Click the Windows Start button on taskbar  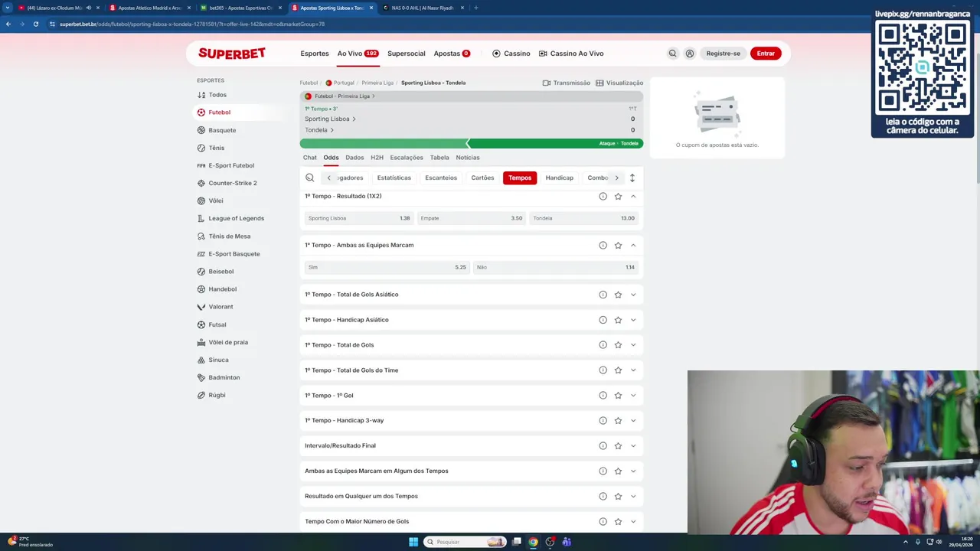pyautogui.click(x=413, y=542)
